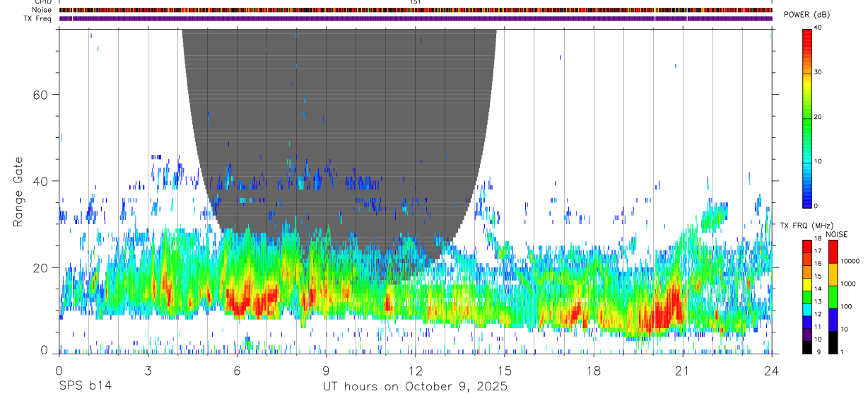Click the Noise row label at top
Screen dimensions: 868x401
point(42,10)
